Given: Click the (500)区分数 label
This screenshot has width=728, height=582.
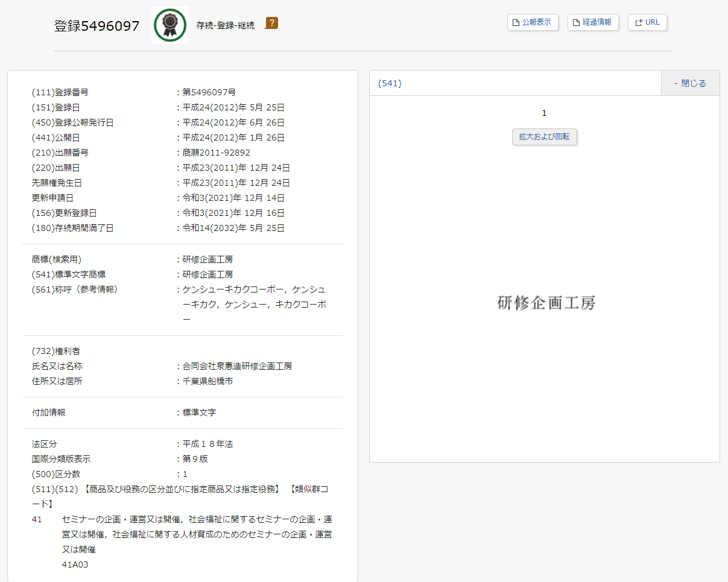Looking at the screenshot, I should [56, 474].
